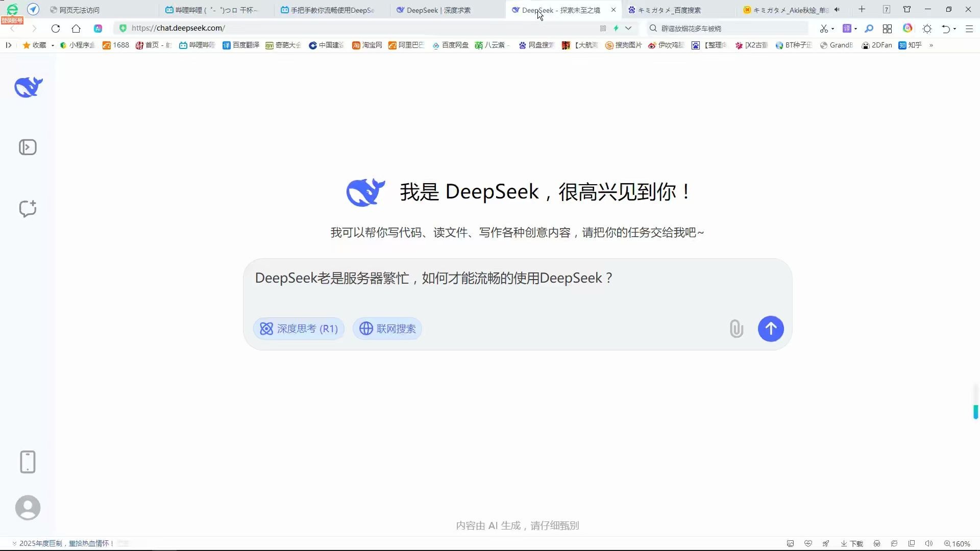Image resolution: width=980 pixels, height=551 pixels.
Task: Adjust the 160% page zoom control
Action: tap(960, 543)
